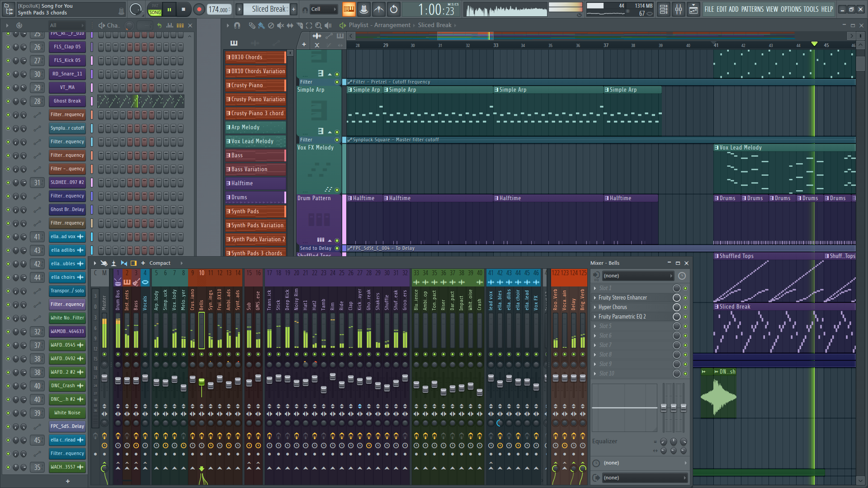Click the tempo field showing 174.000
Viewport: 868px width, 488px height.
pyautogui.click(x=219, y=9)
